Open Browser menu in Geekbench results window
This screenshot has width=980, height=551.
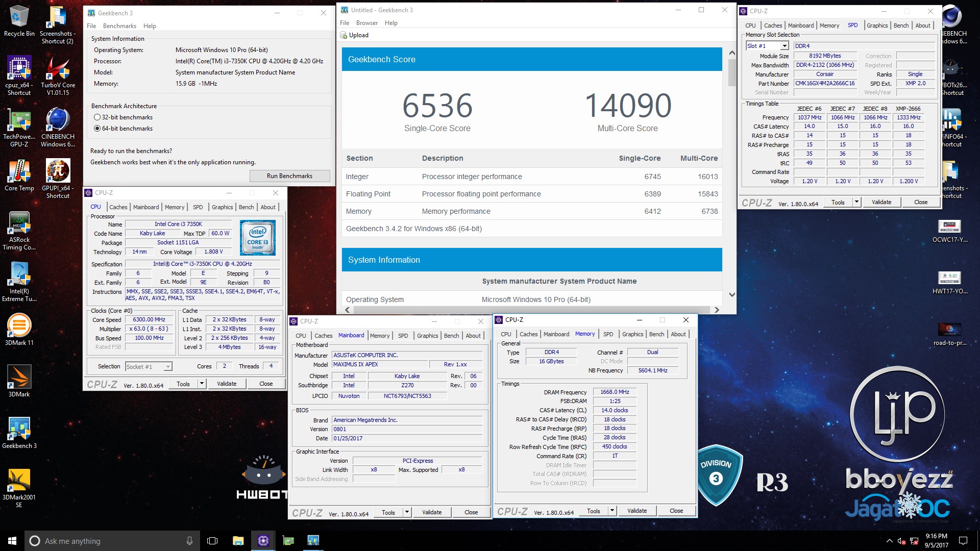point(367,23)
